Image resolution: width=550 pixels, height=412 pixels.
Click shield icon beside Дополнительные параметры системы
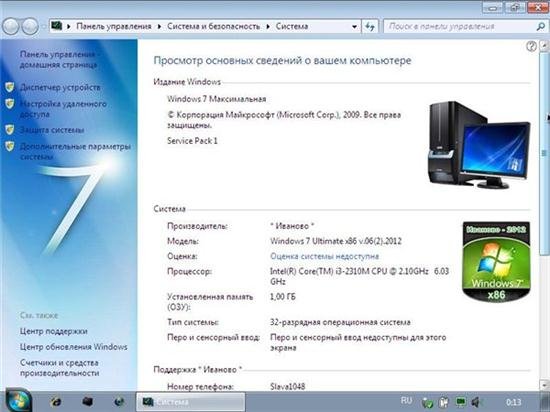10,146
